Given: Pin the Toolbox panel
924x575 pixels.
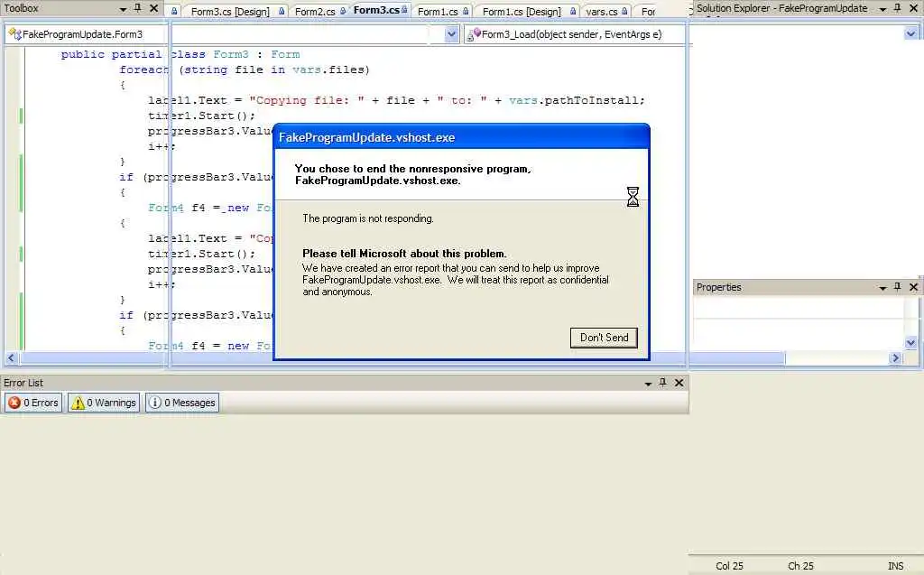Looking at the screenshot, I should click(138, 8).
